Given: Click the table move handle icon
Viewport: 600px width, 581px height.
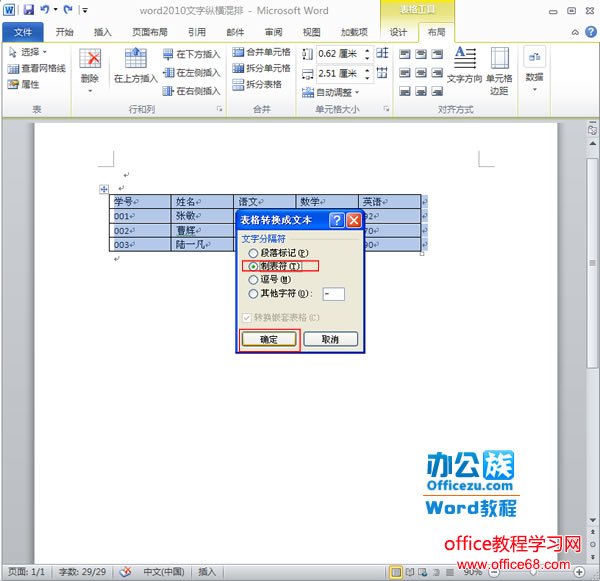Looking at the screenshot, I should (103, 190).
